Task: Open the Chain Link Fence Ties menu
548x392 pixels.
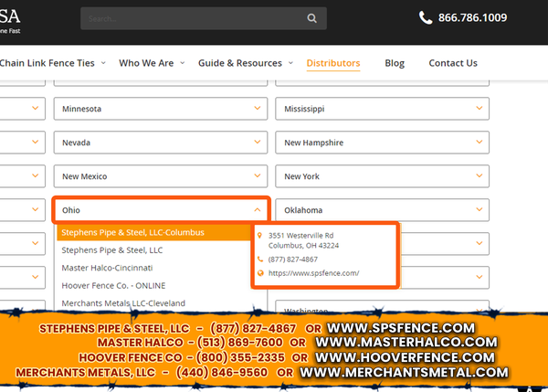Action: (x=52, y=63)
